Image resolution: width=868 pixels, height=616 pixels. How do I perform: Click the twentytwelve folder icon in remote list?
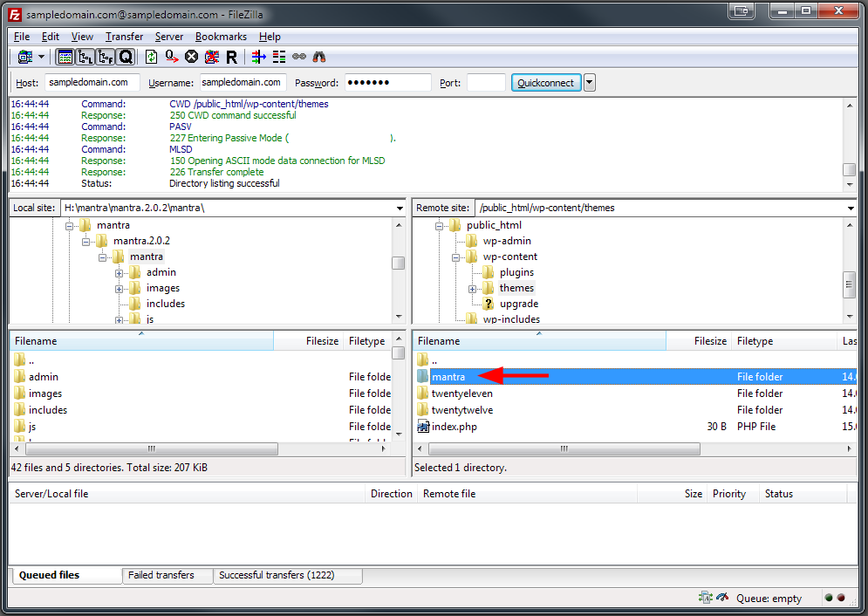[423, 409]
